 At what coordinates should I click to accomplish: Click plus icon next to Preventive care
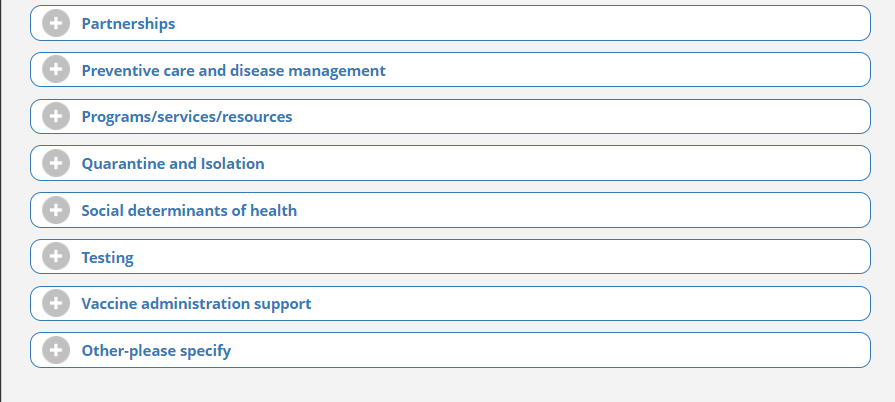tap(56, 70)
